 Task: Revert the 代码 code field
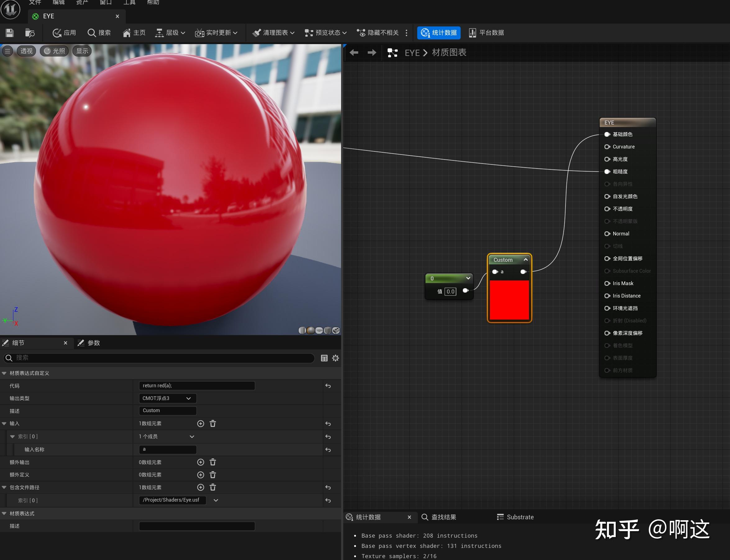pyautogui.click(x=328, y=386)
